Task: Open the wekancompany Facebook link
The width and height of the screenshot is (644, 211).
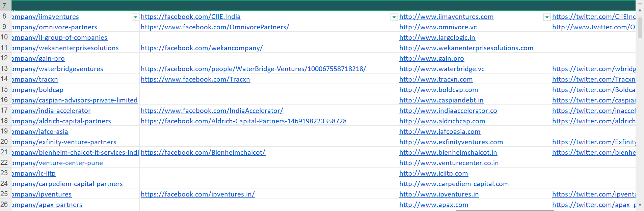Action: [x=202, y=48]
